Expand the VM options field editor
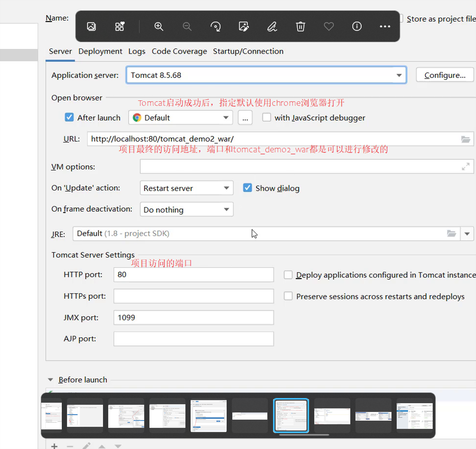Screen dimensions: 476x449 (466, 166)
